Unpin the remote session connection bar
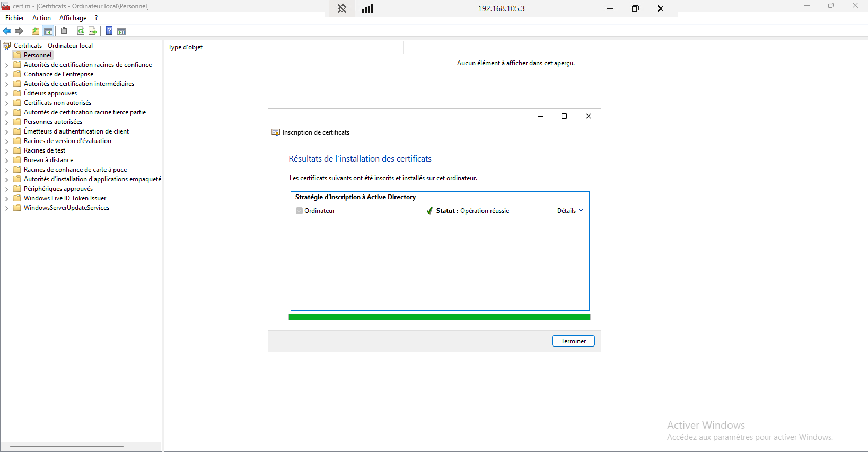The width and height of the screenshot is (868, 452). [342, 8]
